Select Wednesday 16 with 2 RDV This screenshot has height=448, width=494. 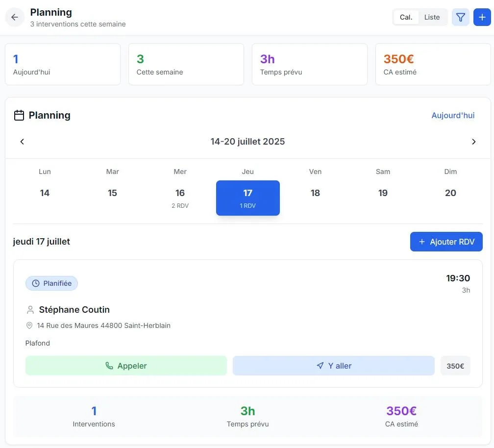180,198
